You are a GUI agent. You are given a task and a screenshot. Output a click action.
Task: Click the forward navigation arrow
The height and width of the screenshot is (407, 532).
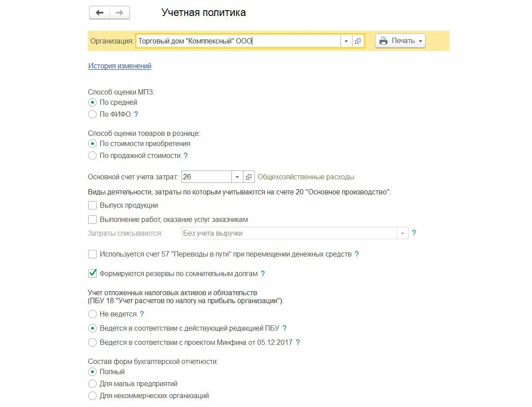click(119, 13)
